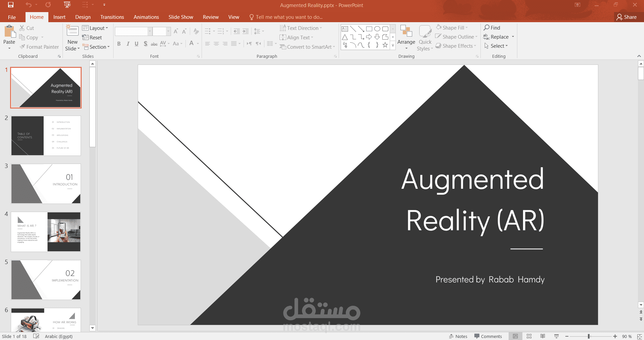Expand the Text Direction dropdown
This screenshot has width=644, height=340.
301,28
